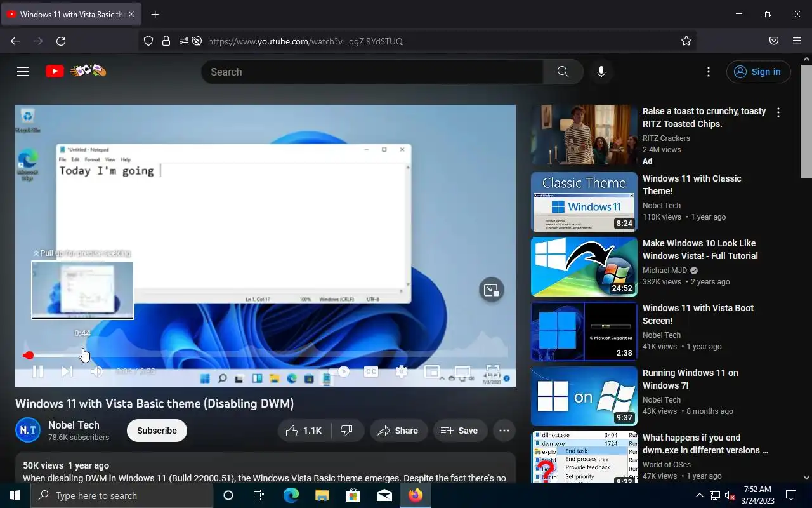Open Microsoft Store from taskbar
This screenshot has height=508, width=812.
353,495
